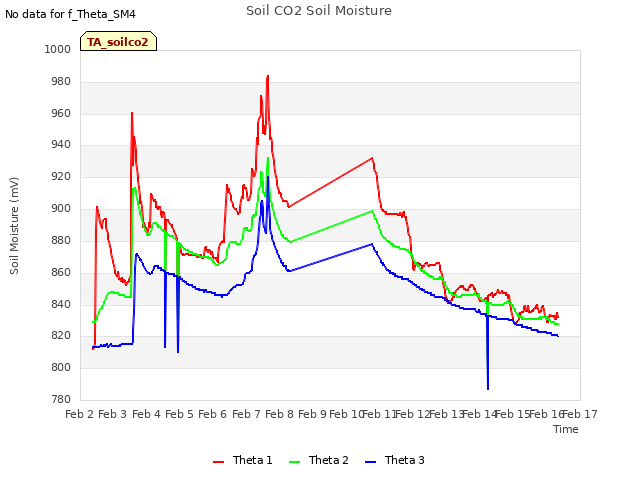Image resolution: width=640 pixels, height=480 pixels.
Task: Click the Feb 9 x-axis label
Action: click(313, 414)
